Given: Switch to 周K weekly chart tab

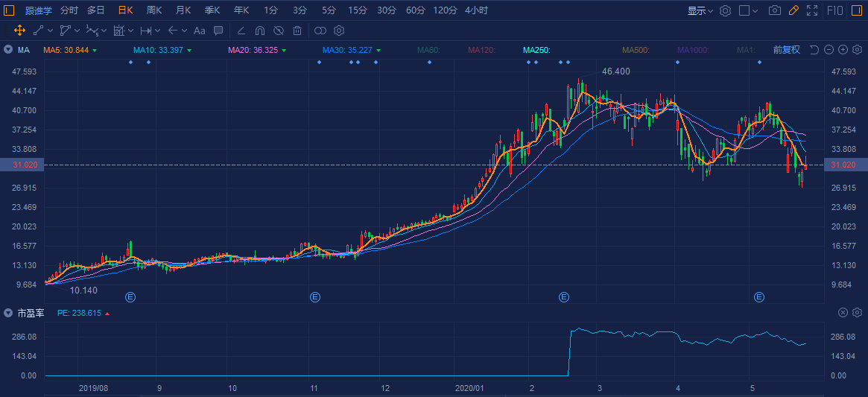Looking at the screenshot, I should pyautogui.click(x=154, y=10).
